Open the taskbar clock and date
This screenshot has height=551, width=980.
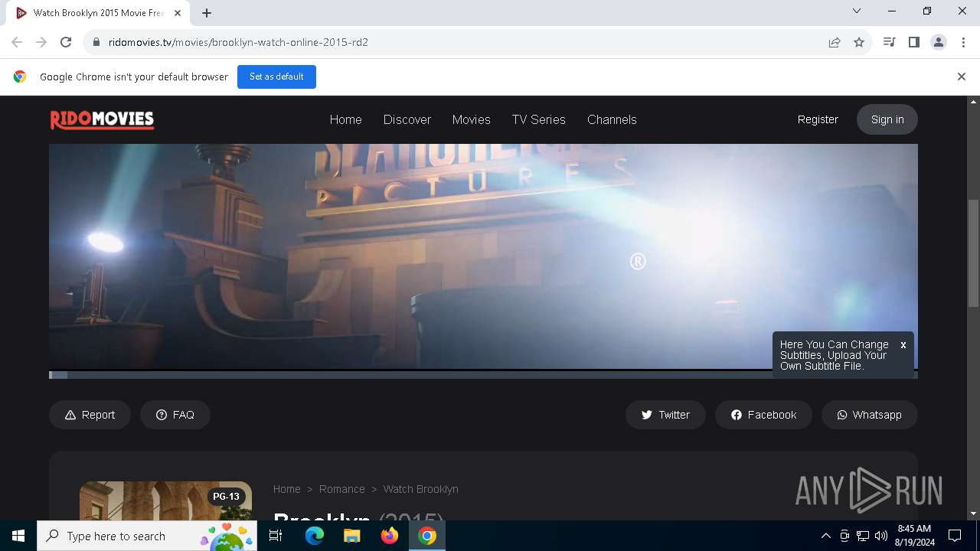coord(914,536)
